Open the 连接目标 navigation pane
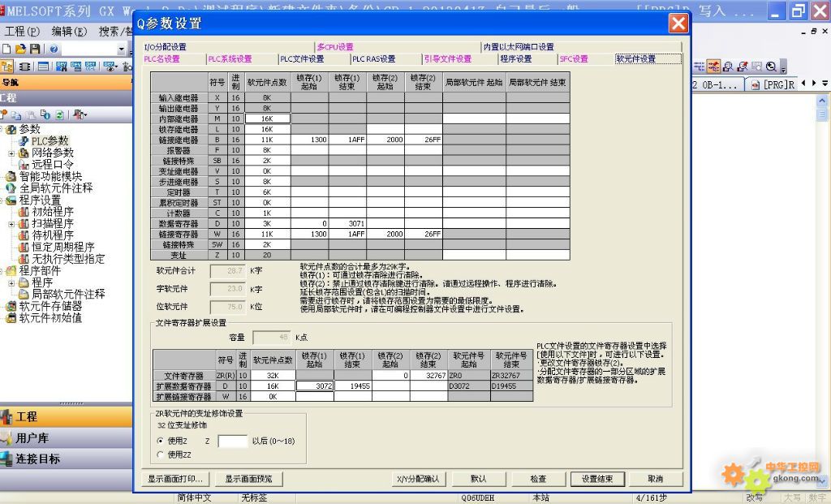The image size is (831, 504). tap(66, 459)
